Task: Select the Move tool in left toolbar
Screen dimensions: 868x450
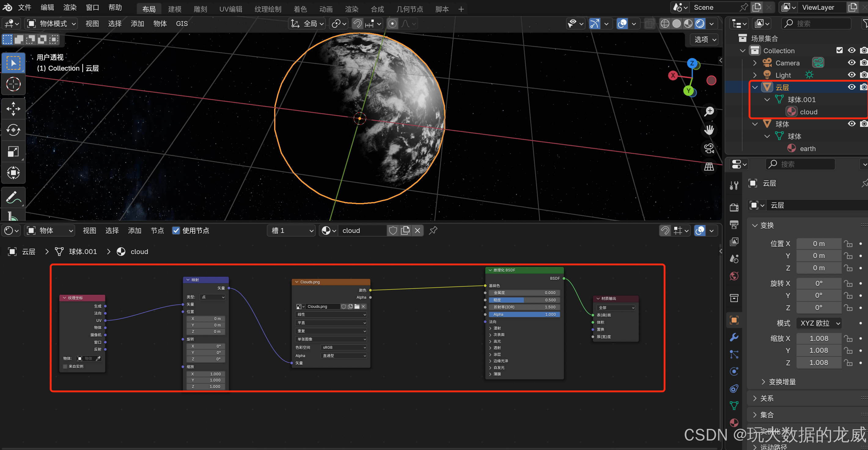Action: [x=13, y=109]
